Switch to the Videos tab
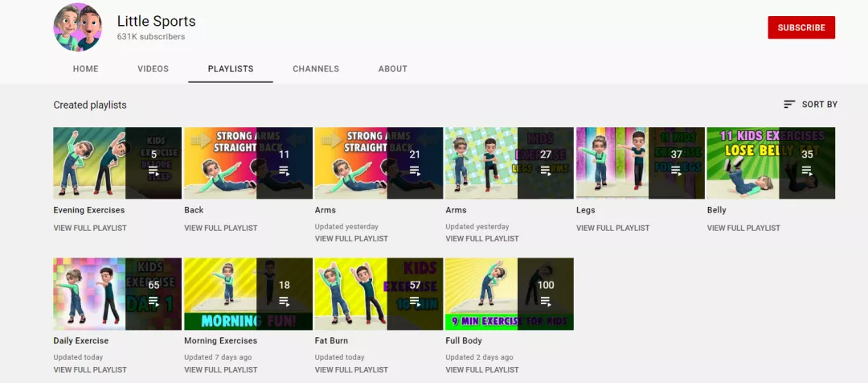Screen dimensions: 868x383 pyautogui.click(x=154, y=68)
